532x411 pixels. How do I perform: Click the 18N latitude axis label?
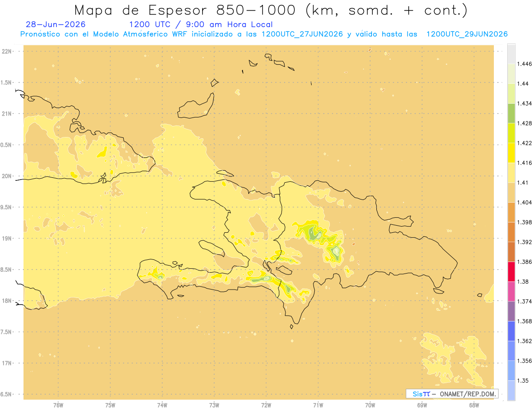pyautogui.click(x=7, y=301)
